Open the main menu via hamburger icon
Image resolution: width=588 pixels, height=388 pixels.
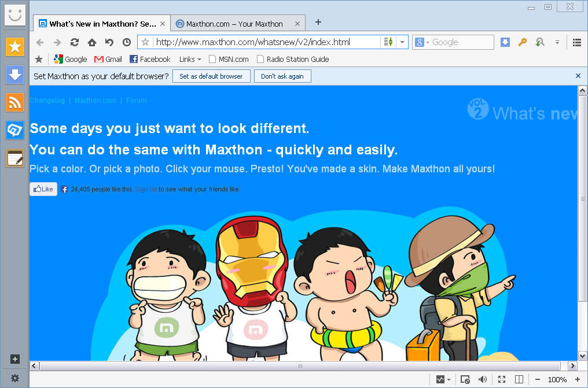coord(576,42)
